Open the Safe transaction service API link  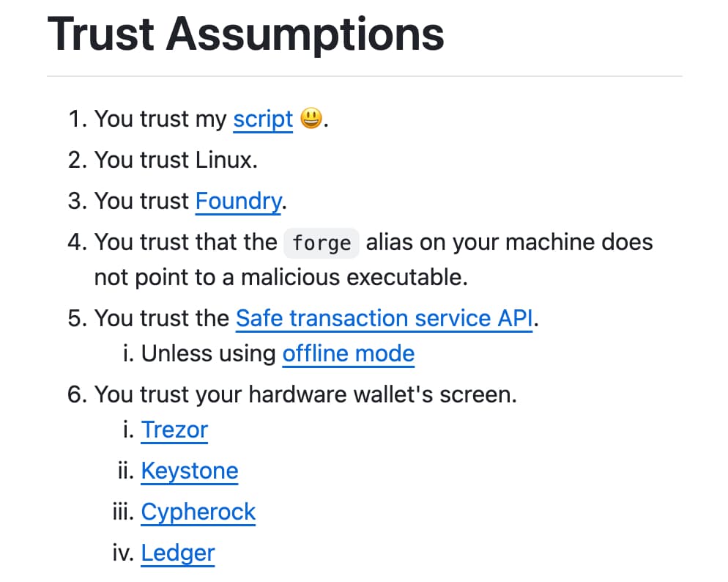coord(385,318)
